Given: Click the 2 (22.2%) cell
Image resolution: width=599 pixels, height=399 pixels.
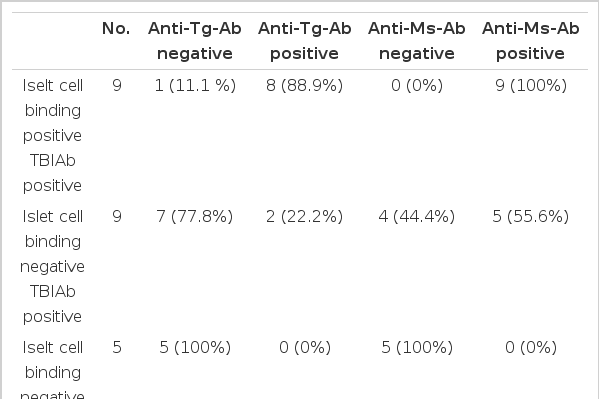Looking at the screenshot, I should (x=304, y=217).
